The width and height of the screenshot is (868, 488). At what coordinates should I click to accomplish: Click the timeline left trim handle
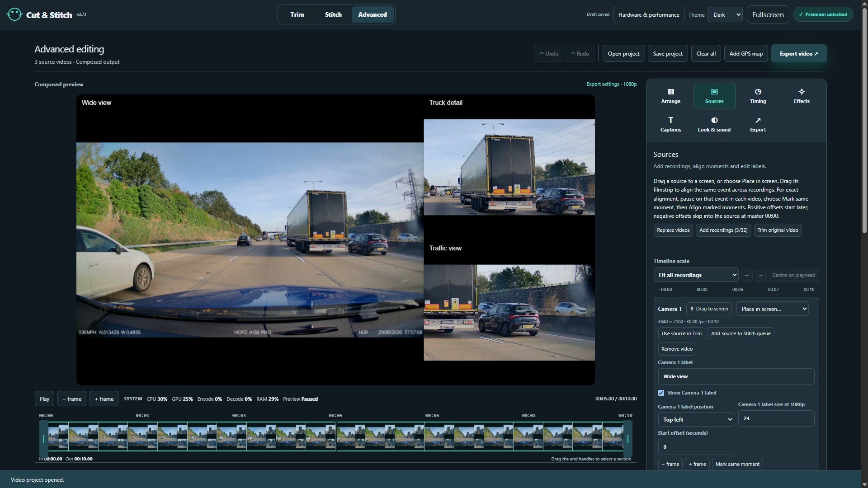[x=44, y=438]
